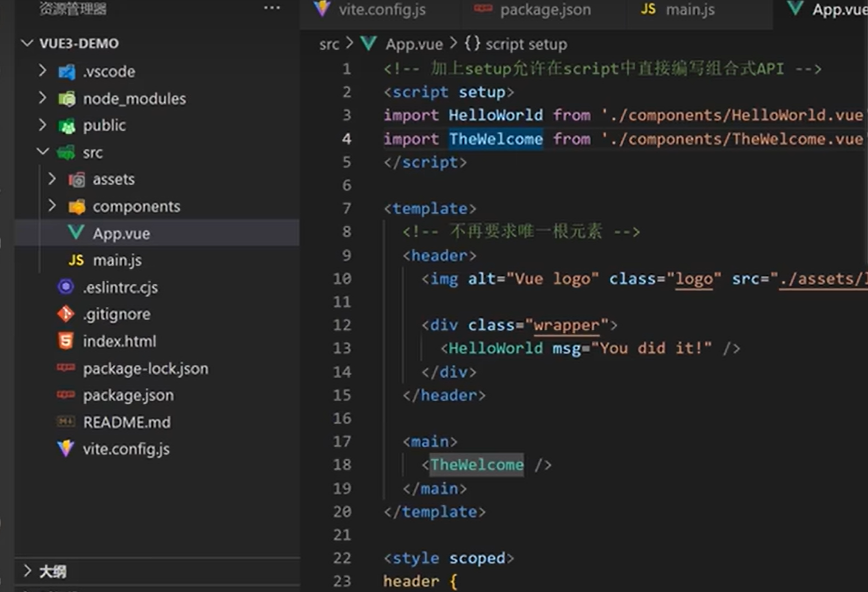Click the ./assets src path on line 10
Image resolution: width=868 pixels, height=592 pixels.
tap(823, 279)
